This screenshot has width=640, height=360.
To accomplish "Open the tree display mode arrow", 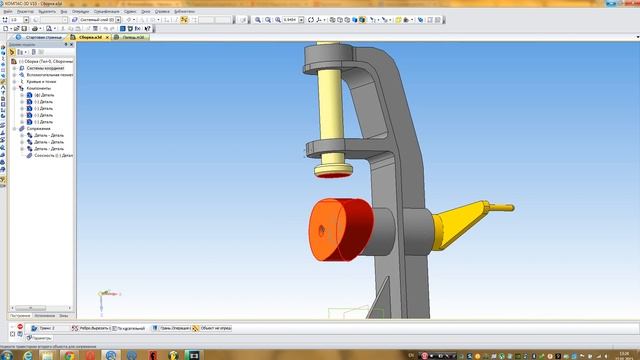I will [25, 52].
